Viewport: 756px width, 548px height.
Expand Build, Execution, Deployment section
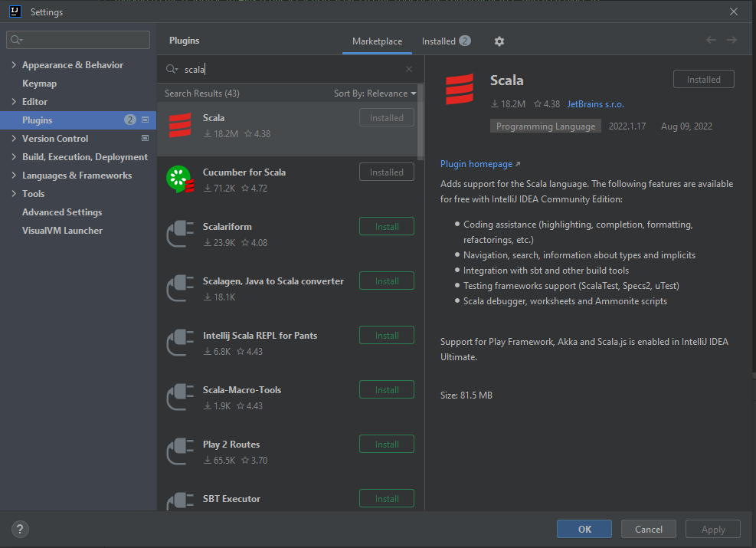pyautogui.click(x=14, y=156)
